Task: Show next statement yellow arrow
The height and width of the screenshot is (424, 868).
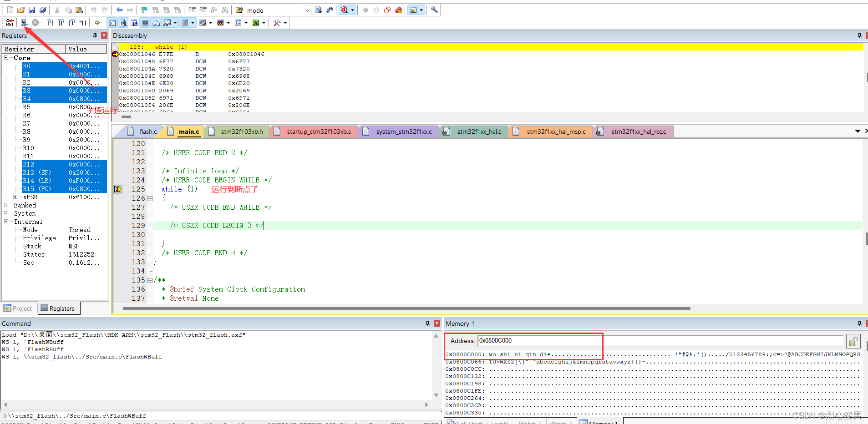Action: (97, 23)
